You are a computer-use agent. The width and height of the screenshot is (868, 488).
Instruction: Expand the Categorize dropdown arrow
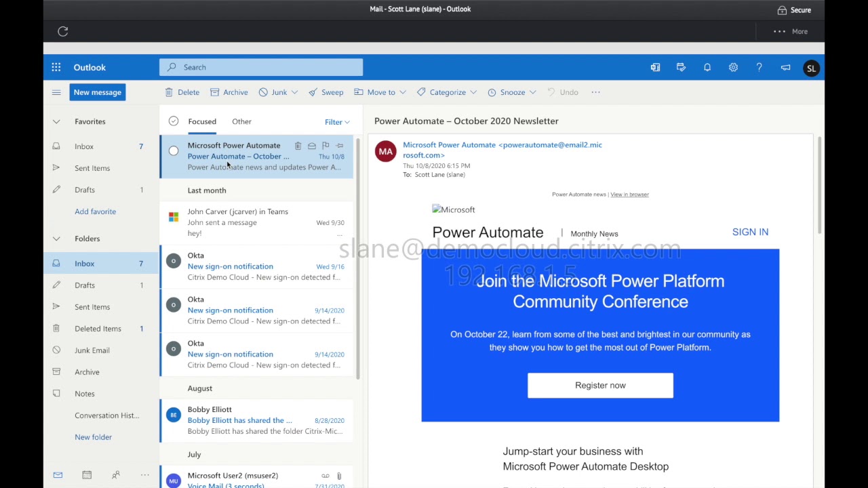[x=473, y=92]
